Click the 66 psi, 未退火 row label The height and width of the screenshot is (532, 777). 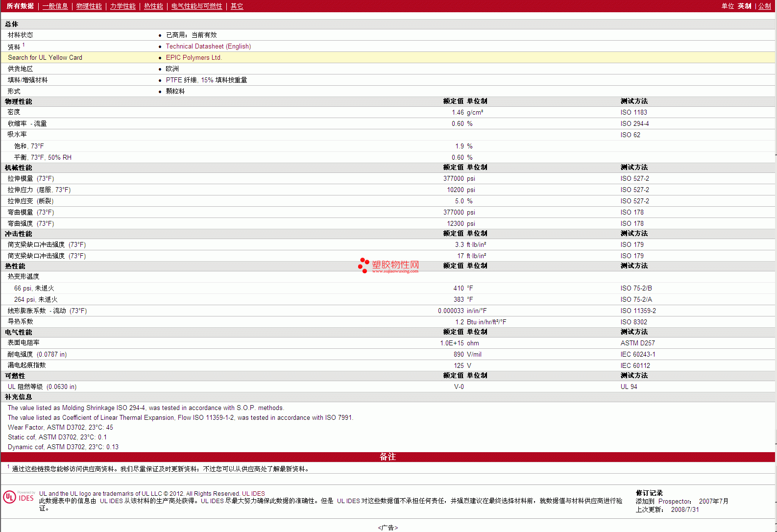(34, 288)
